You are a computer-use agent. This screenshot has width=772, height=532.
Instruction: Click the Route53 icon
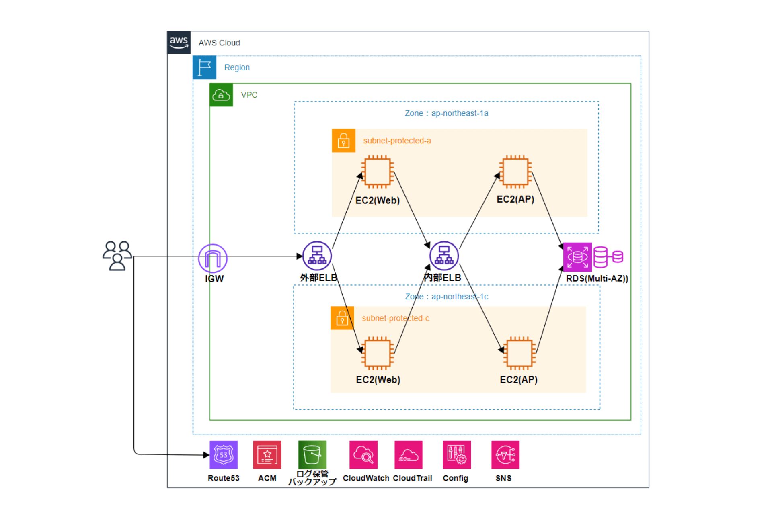tap(224, 455)
